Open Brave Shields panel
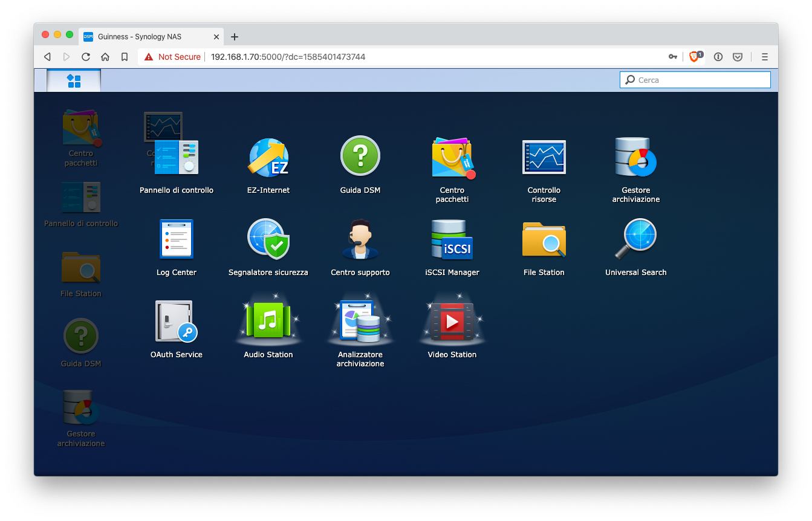 click(x=695, y=57)
